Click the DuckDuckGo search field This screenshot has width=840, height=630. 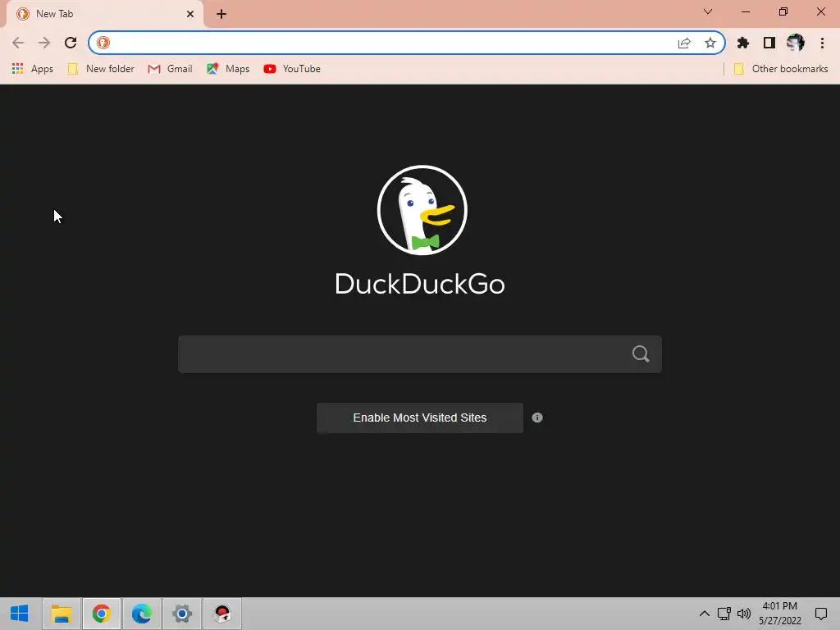click(x=420, y=354)
